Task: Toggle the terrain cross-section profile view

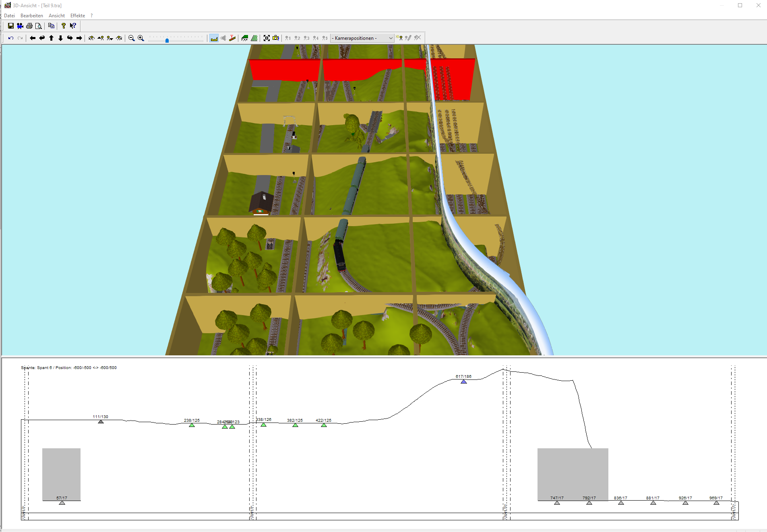Action: click(x=214, y=38)
